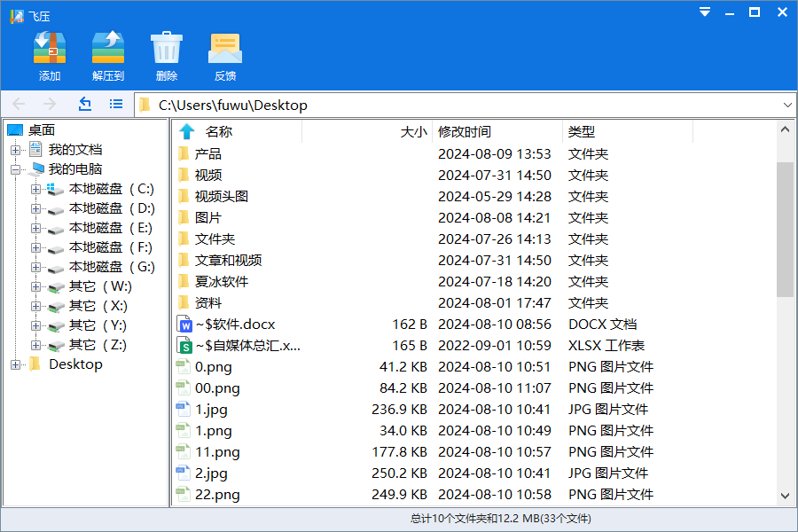
Task: Expand the 我的文档 tree node
Action: (x=15, y=150)
